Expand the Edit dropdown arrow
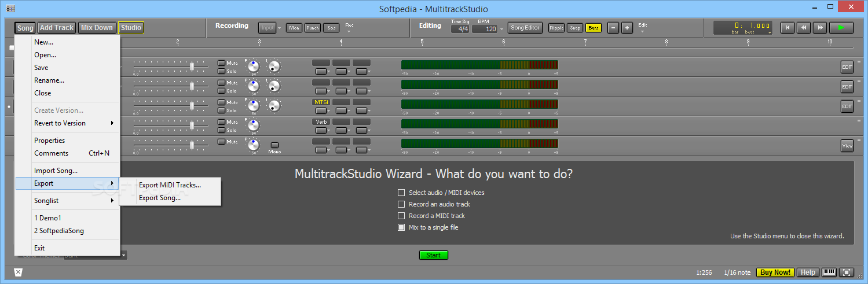This screenshot has width=868, height=284. click(642, 32)
